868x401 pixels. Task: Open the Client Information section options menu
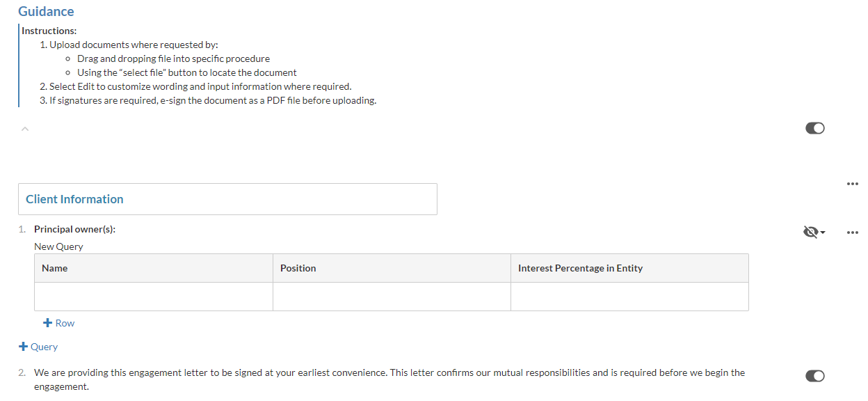(853, 184)
